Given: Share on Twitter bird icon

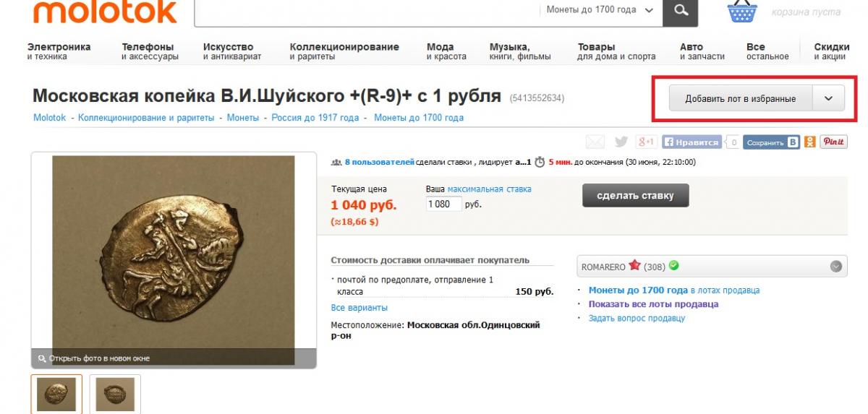Looking at the screenshot, I should pyautogui.click(x=621, y=142).
